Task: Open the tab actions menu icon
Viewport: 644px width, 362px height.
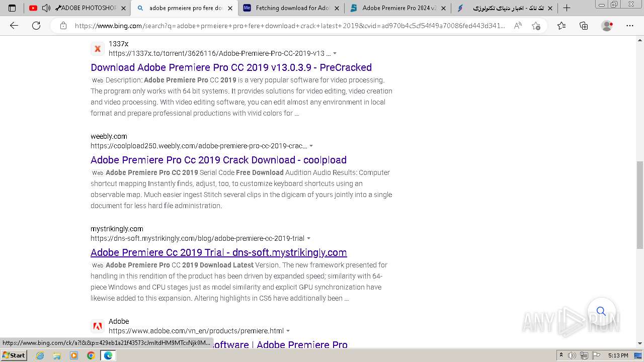Action: point(12,8)
